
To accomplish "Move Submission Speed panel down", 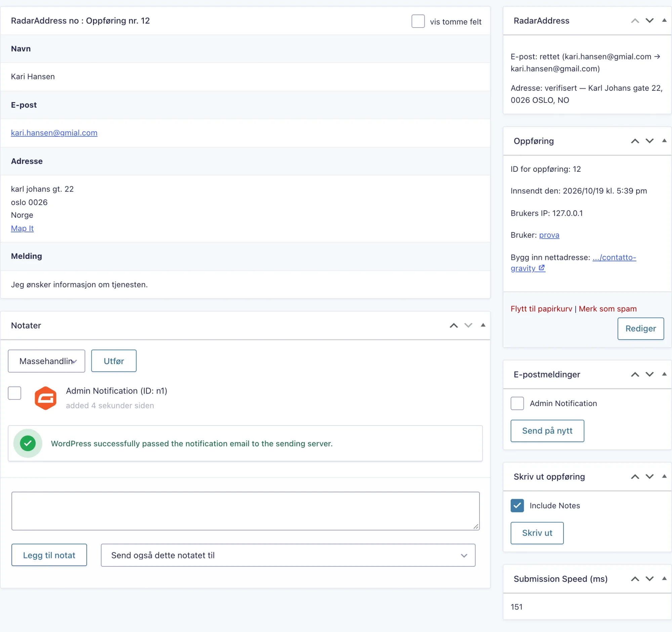I will tap(649, 579).
